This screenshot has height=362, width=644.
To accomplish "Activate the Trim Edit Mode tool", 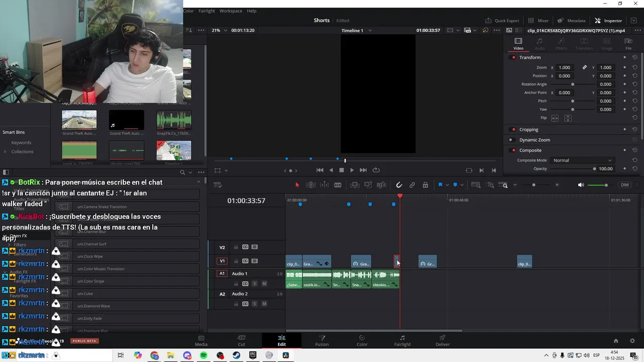I will pos(311,185).
